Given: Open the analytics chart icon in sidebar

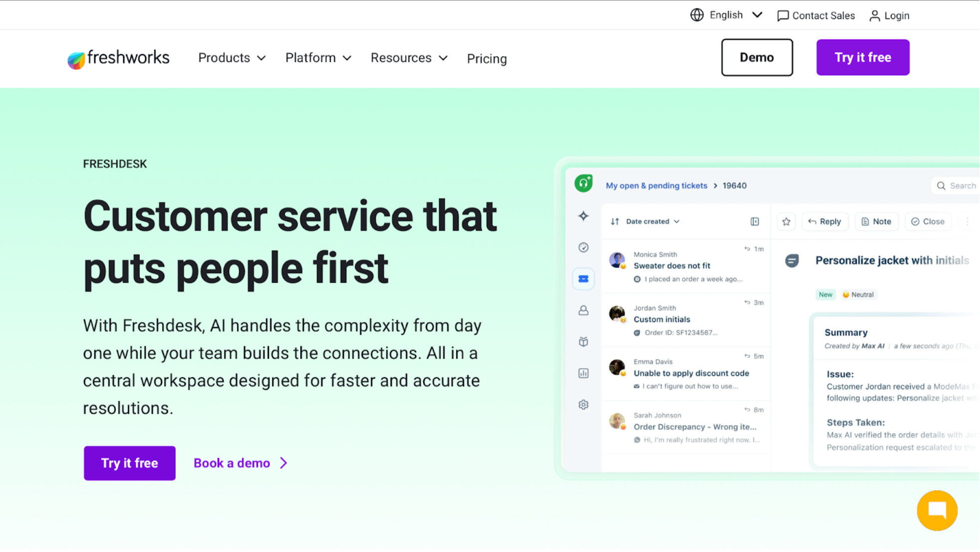Looking at the screenshot, I should pyautogui.click(x=583, y=373).
